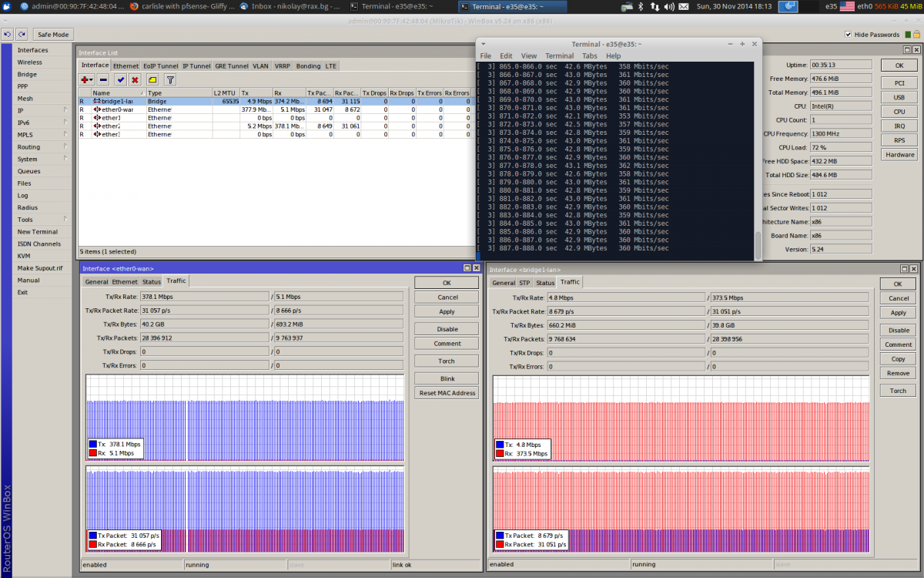The width and height of the screenshot is (924, 578).
Task: Open the funnel Filter icon
Action: 170,79
